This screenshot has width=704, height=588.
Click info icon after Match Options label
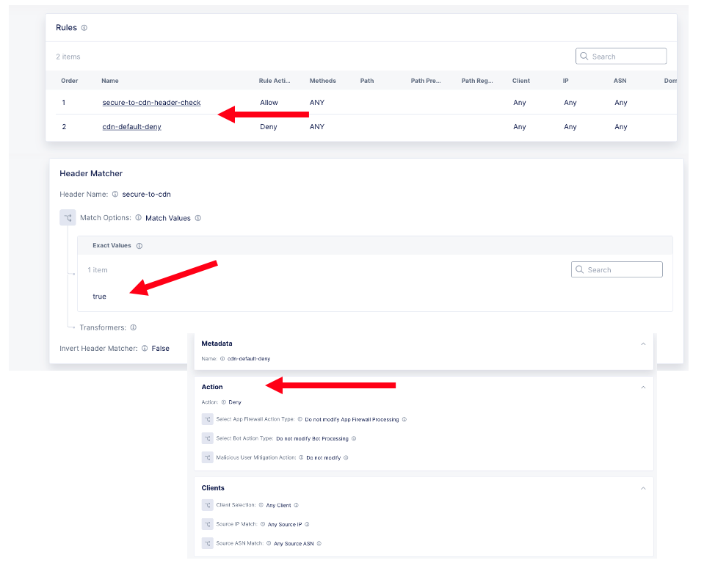pos(138,217)
